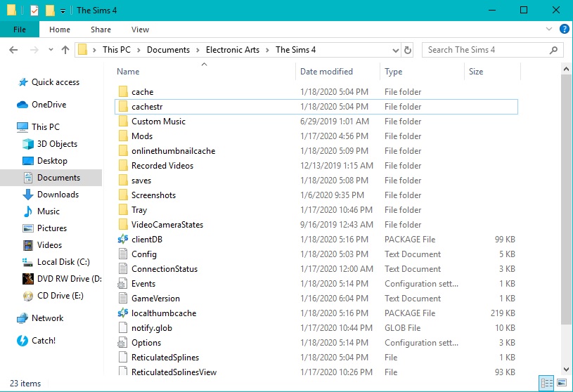Select the GameVersion file name
Image resolution: width=573 pixels, height=392 pixels.
pos(155,299)
